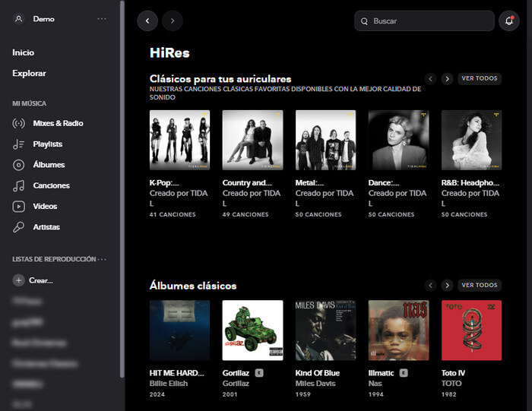Click the Playlists note-list icon
This screenshot has width=532, height=411.
pos(19,144)
